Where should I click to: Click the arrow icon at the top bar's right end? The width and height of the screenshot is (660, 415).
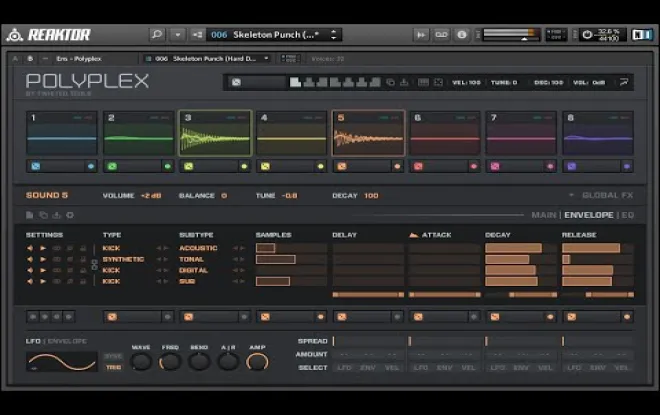coord(624,82)
